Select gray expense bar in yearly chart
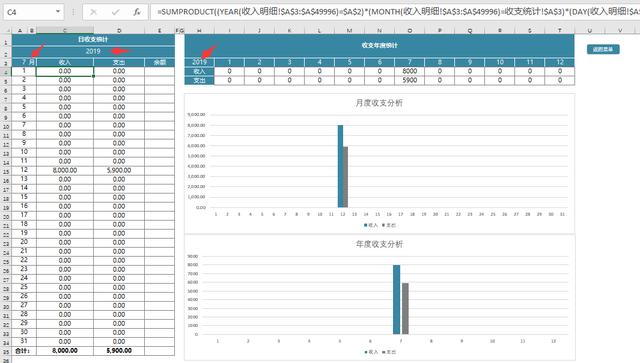 click(x=405, y=309)
